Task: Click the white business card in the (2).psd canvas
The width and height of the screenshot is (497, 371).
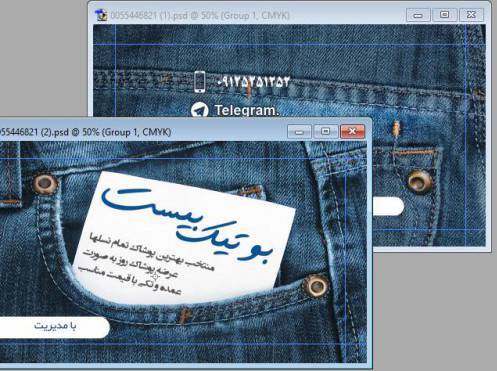Action: pyautogui.click(x=184, y=238)
